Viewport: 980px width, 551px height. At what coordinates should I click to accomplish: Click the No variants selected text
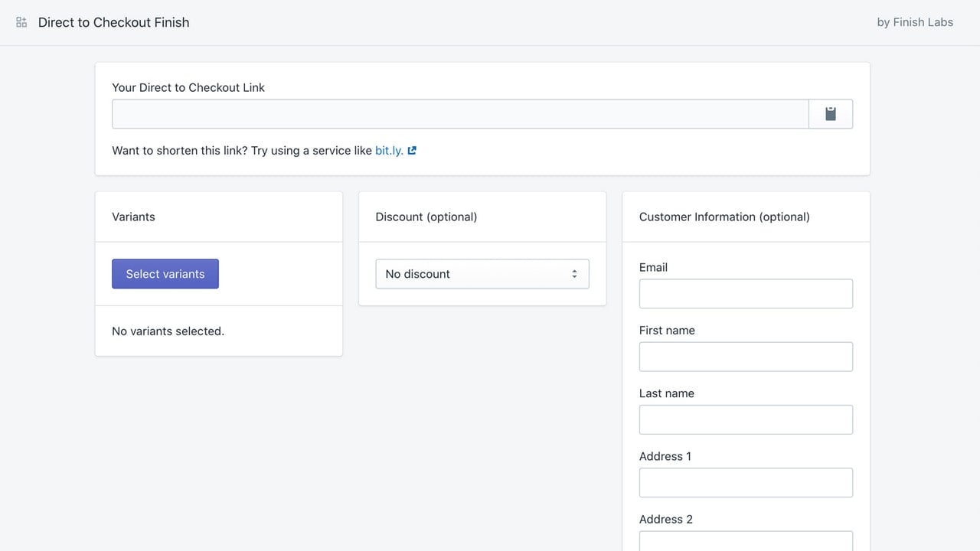pos(168,331)
